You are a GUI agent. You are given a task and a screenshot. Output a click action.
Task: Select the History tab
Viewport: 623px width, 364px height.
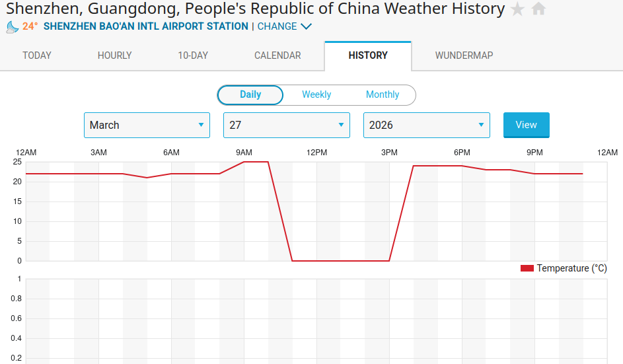coord(368,55)
